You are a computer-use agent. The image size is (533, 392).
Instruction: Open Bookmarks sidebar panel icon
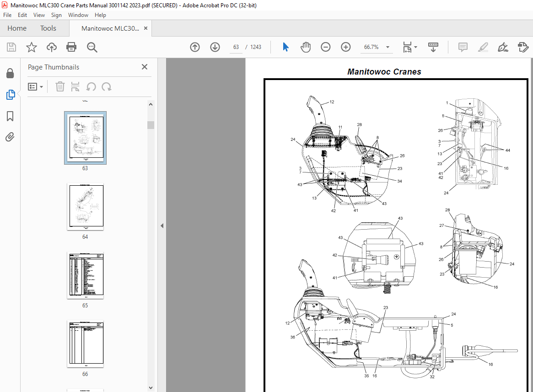(x=10, y=116)
